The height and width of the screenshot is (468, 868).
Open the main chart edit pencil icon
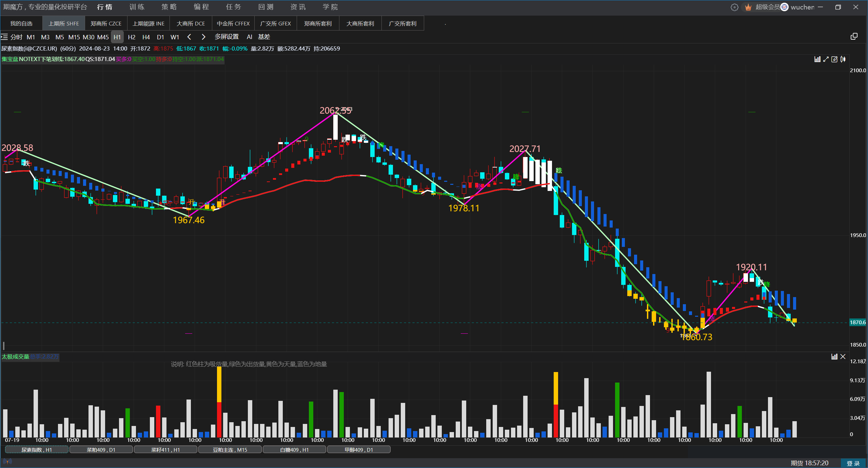pos(834,59)
